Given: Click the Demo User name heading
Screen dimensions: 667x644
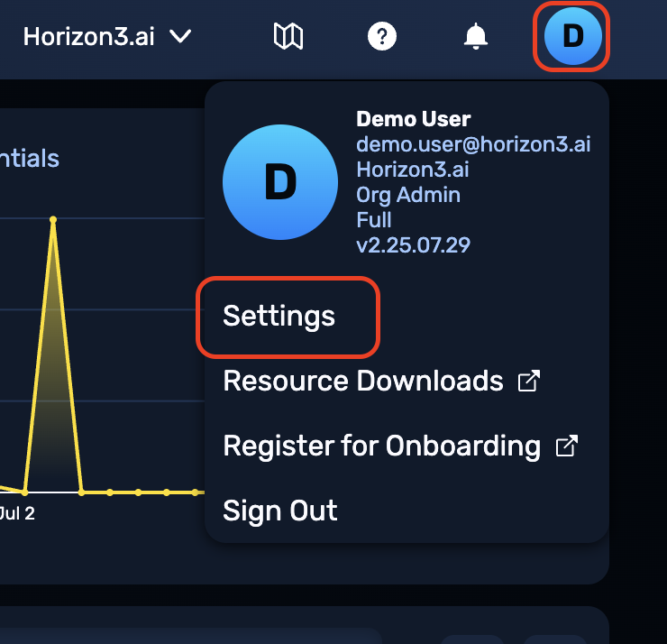Looking at the screenshot, I should 413,119.
